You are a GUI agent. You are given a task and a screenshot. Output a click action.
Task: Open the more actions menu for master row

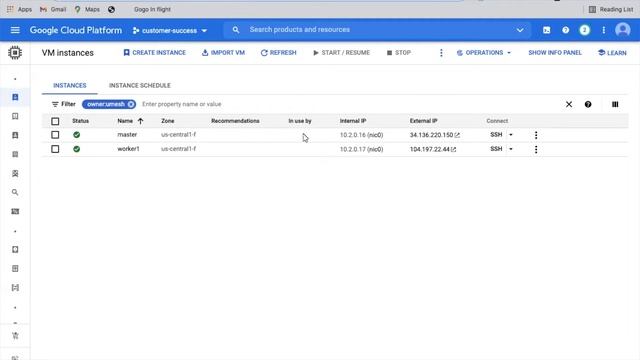[x=536, y=135]
